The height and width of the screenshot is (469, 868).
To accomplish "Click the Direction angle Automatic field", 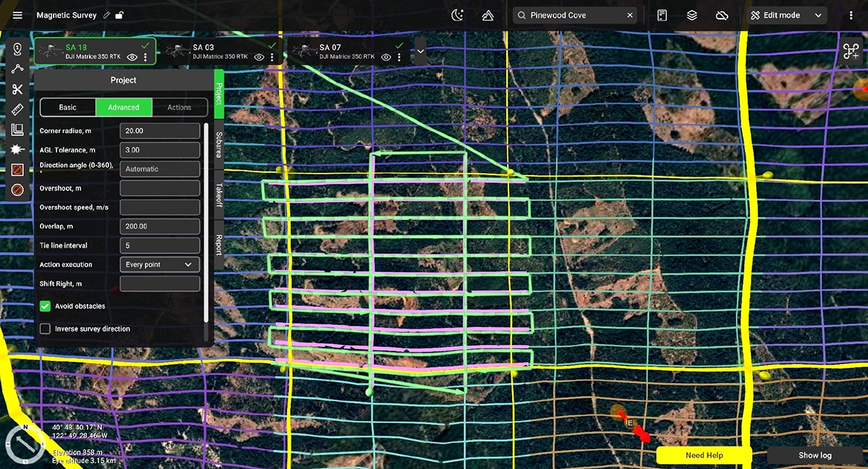I will [159, 169].
